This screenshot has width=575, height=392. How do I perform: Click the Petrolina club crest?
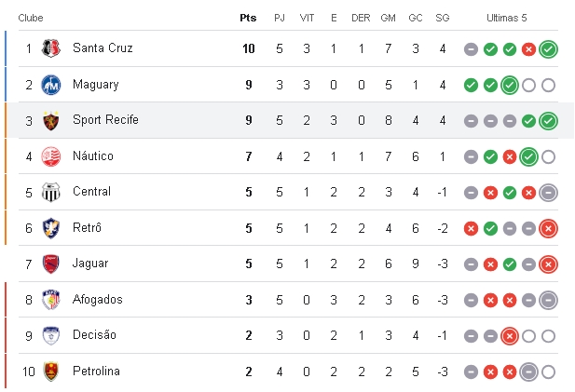click(x=51, y=372)
